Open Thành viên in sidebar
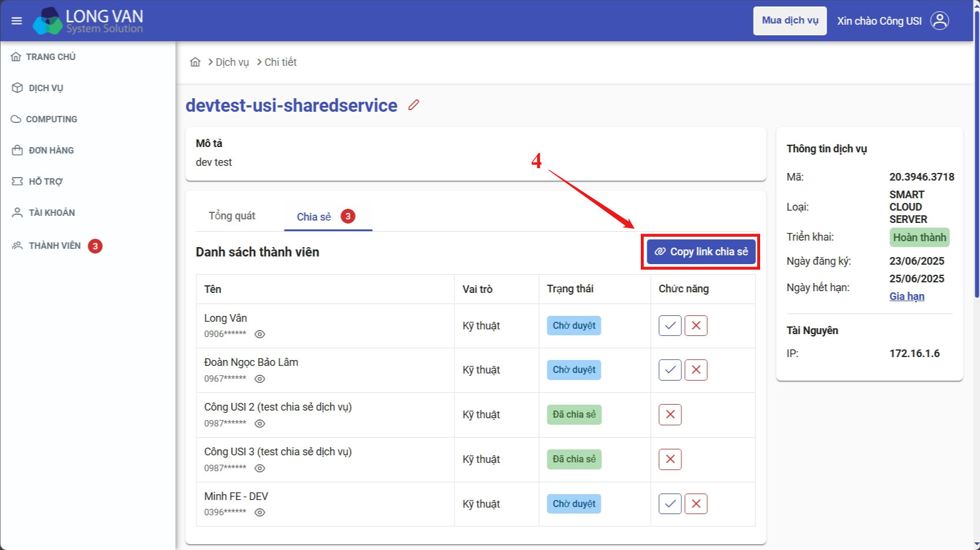Screen dimensions: 980x550 [x=46, y=246]
